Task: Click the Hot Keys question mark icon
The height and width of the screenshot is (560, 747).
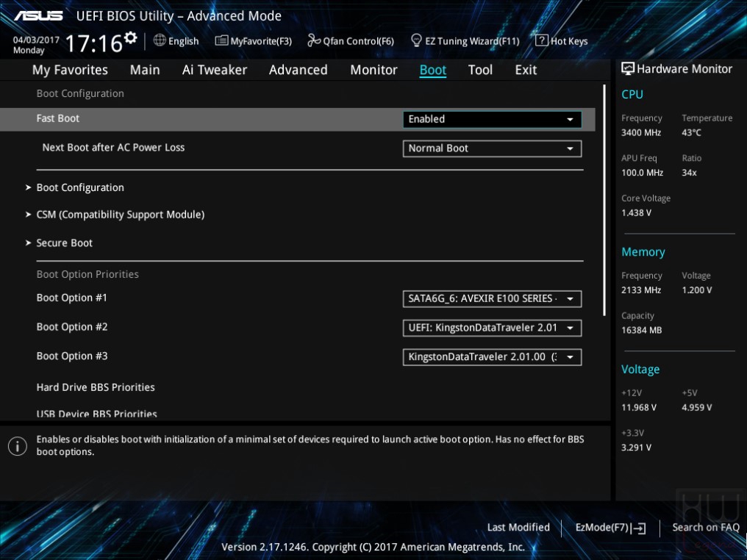Action: [x=542, y=40]
